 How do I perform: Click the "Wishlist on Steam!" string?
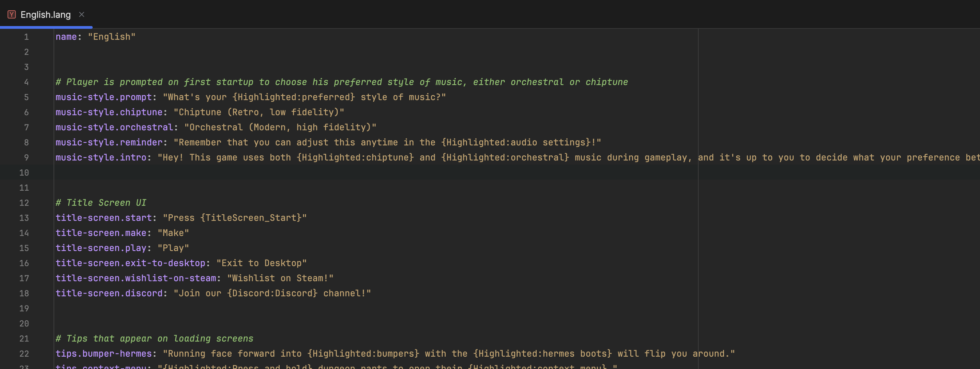[280, 278]
